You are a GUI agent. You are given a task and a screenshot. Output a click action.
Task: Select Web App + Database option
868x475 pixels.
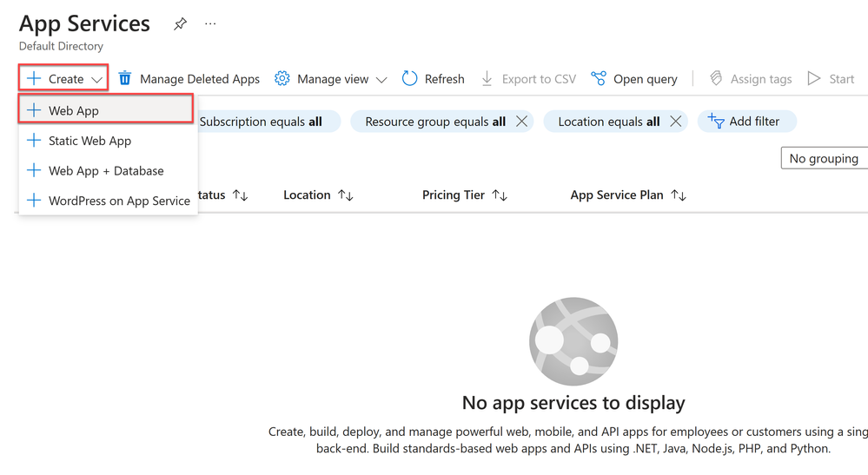point(108,170)
